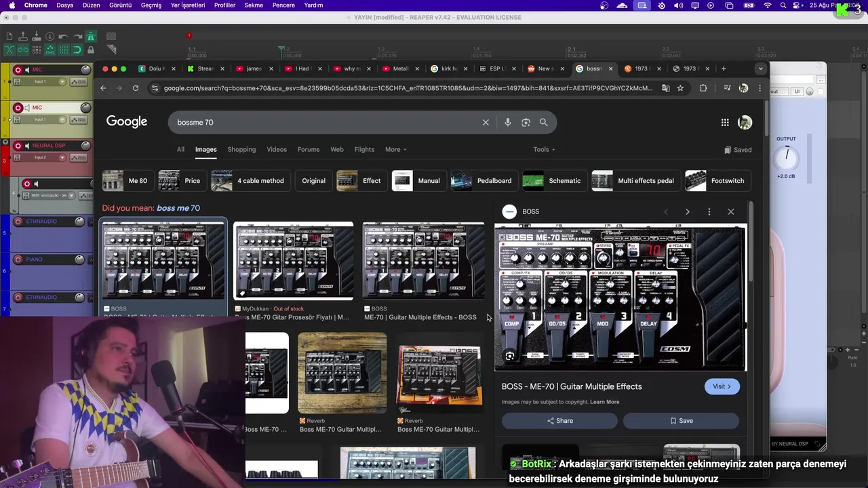This screenshot has height=488, width=868.
Task: Click 'boss me 70' spelling suggestion
Action: tap(178, 208)
